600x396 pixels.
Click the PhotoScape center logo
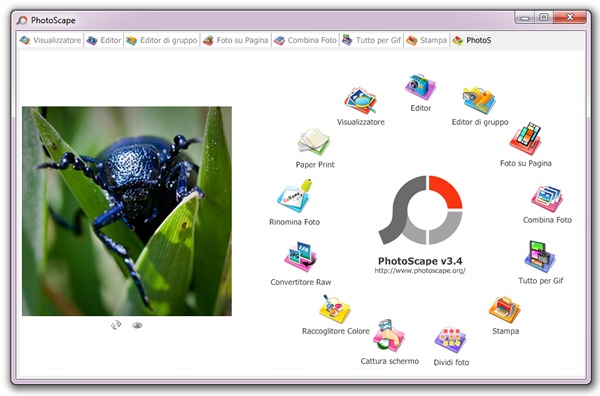coord(420,210)
